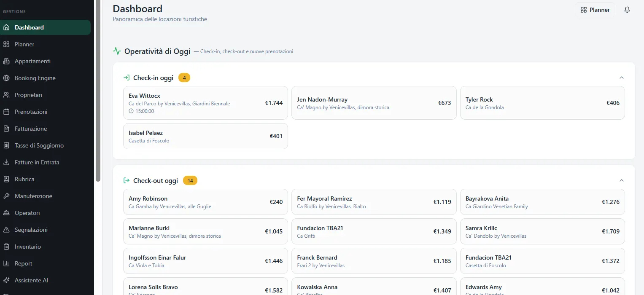Click the €1.744 amount for Eva Wittocx
This screenshot has width=644, height=295.
pos(274,103)
